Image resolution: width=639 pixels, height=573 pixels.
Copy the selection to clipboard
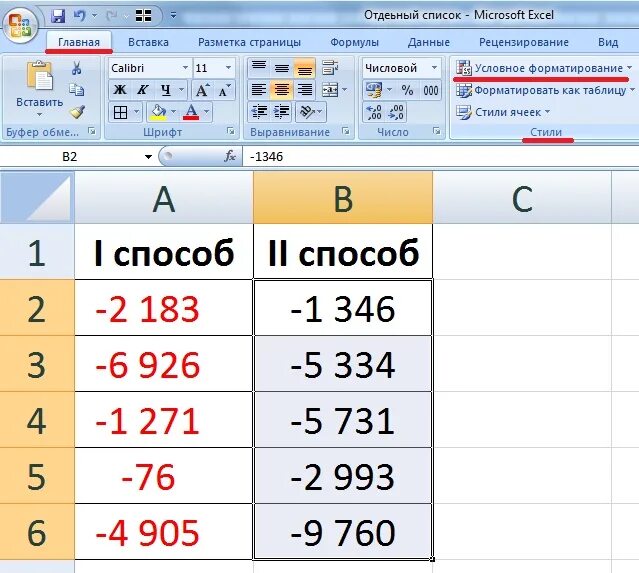point(76,90)
